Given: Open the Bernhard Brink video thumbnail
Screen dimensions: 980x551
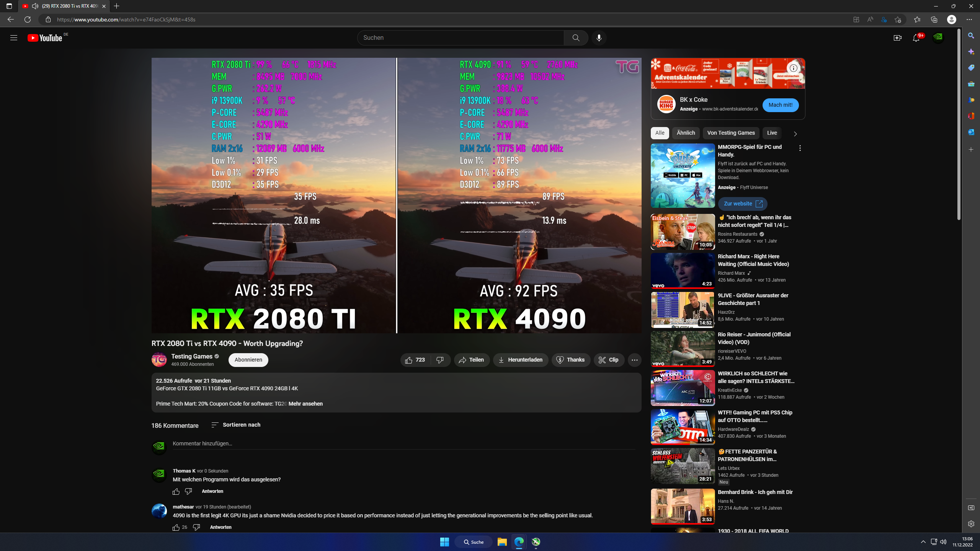Looking at the screenshot, I should pyautogui.click(x=683, y=506).
